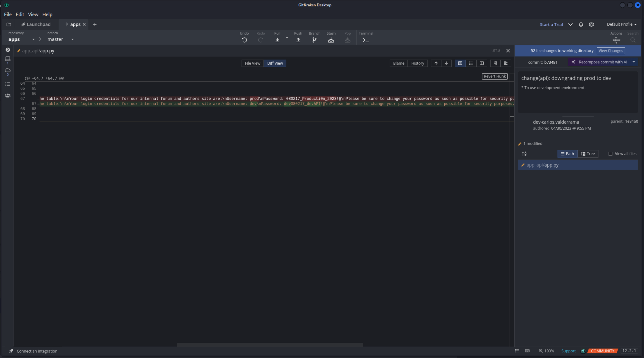The height and width of the screenshot is (358, 644).
Task: Open settings with the gear icon
Action: pyautogui.click(x=591, y=24)
